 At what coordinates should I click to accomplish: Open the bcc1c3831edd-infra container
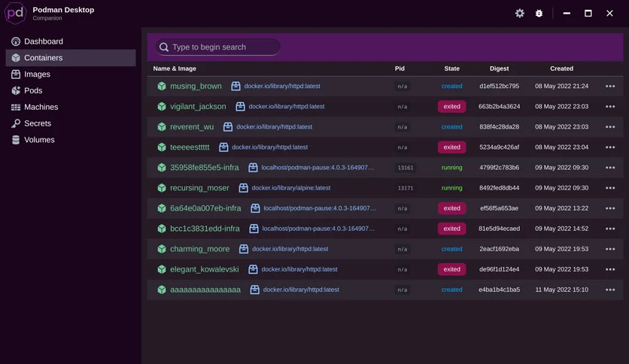click(x=205, y=229)
